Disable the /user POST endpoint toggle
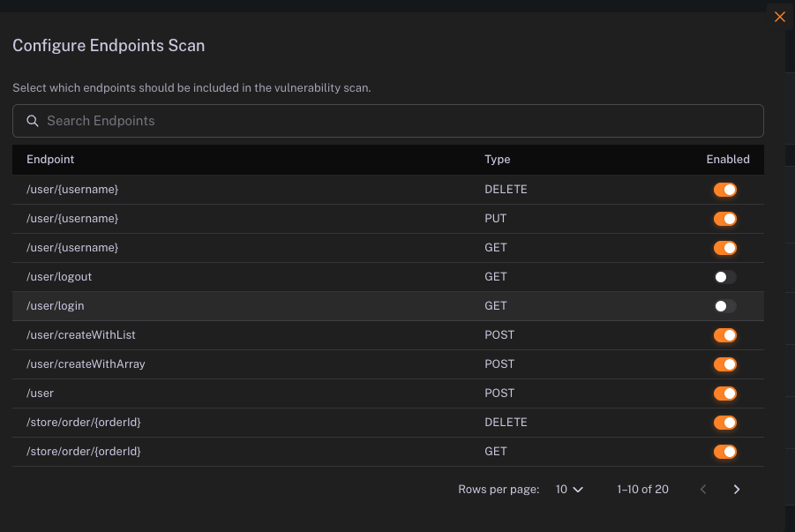Image resolution: width=795 pixels, height=532 pixels. tap(725, 393)
